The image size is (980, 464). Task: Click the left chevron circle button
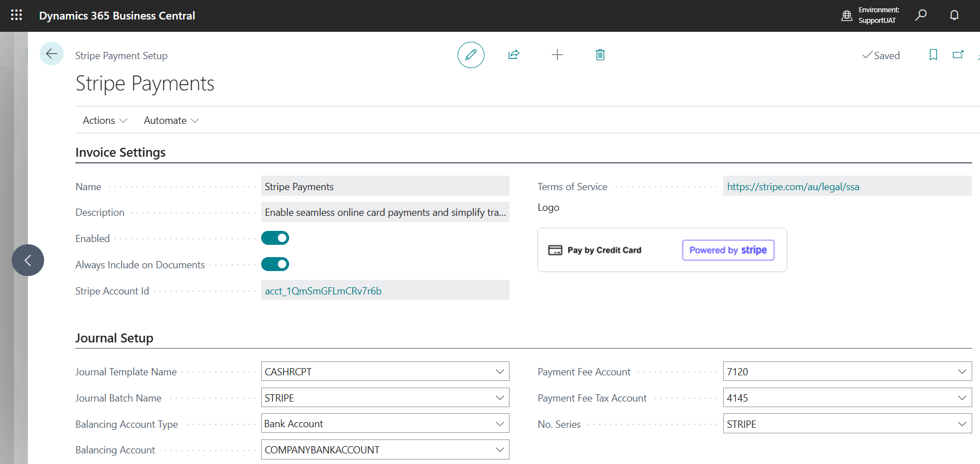(x=28, y=260)
